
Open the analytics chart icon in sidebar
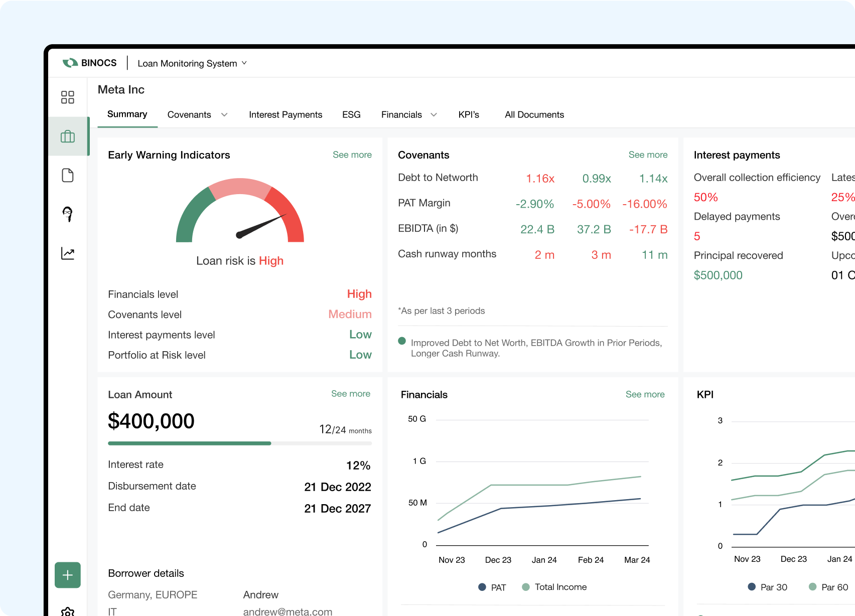68,253
